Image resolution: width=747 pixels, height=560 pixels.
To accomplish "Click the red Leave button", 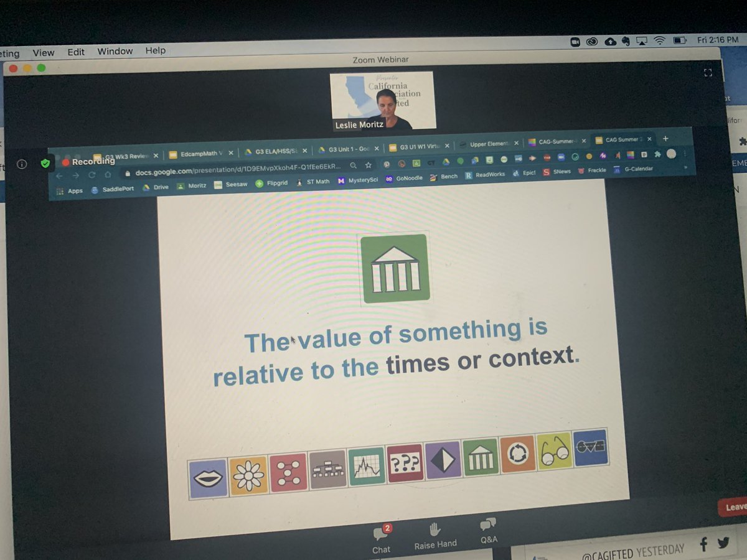I will pos(734,507).
